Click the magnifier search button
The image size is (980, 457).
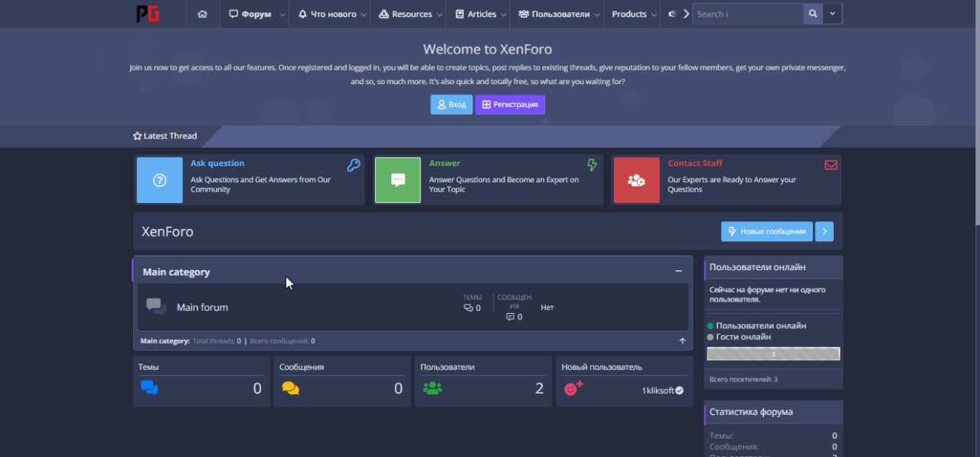point(813,14)
